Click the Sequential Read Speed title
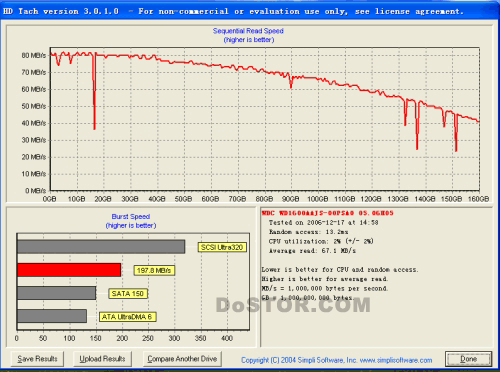The image size is (500, 372). 248,31
